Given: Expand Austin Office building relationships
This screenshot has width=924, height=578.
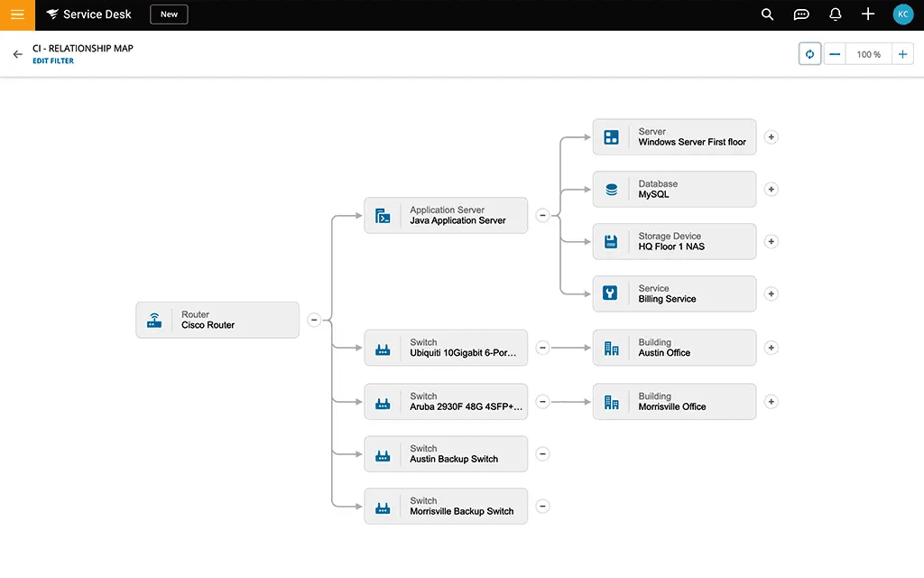Looking at the screenshot, I should click(771, 348).
